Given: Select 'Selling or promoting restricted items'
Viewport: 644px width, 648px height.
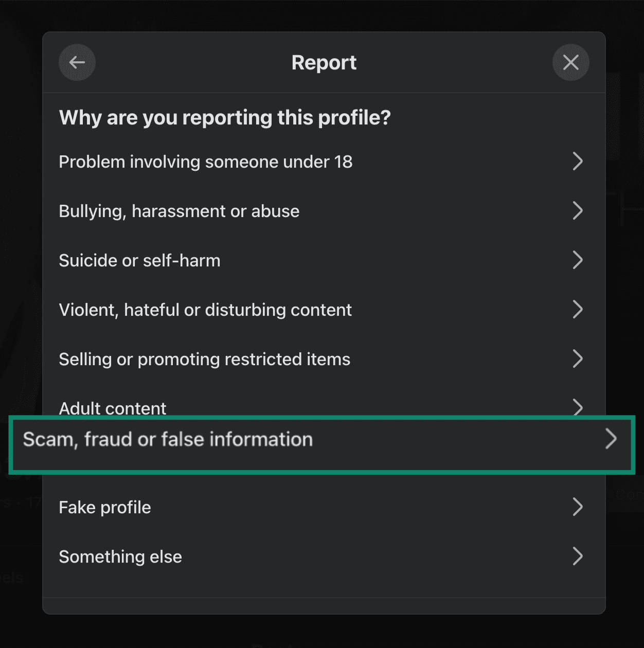Looking at the screenshot, I should 204,359.
